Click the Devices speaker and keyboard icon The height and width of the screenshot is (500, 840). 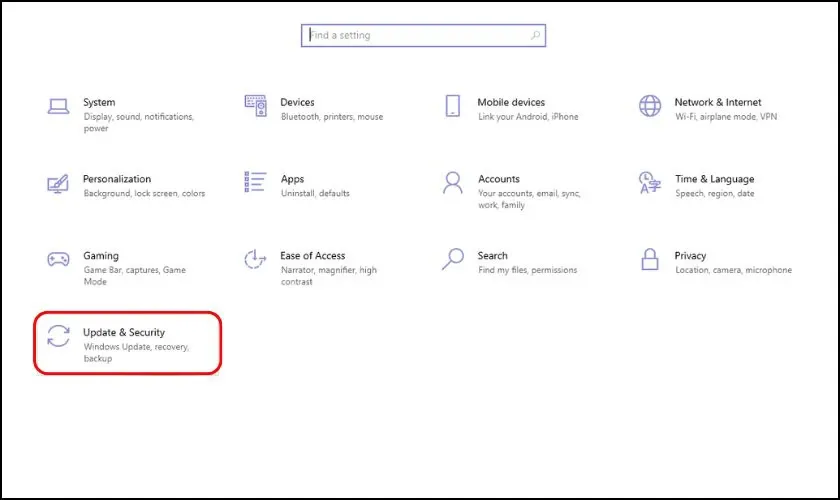coord(255,106)
